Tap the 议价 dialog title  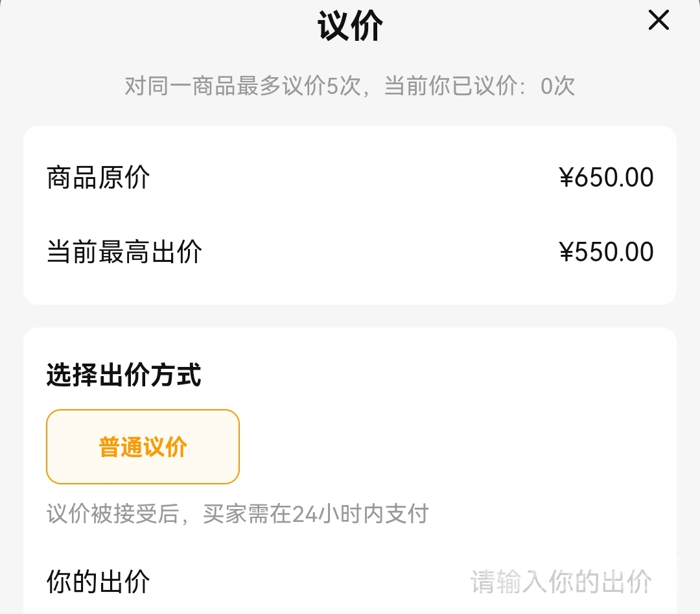pyautogui.click(x=350, y=27)
